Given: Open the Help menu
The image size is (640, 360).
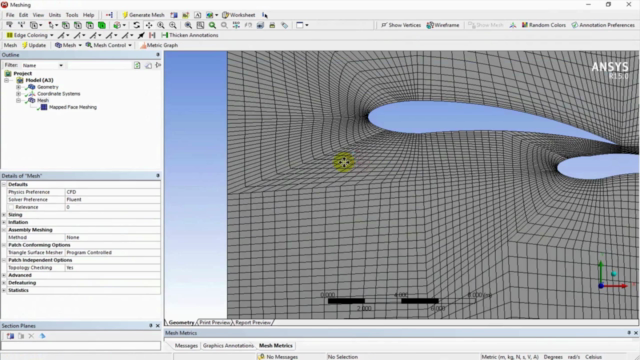Looking at the screenshot, I should (x=88, y=15).
